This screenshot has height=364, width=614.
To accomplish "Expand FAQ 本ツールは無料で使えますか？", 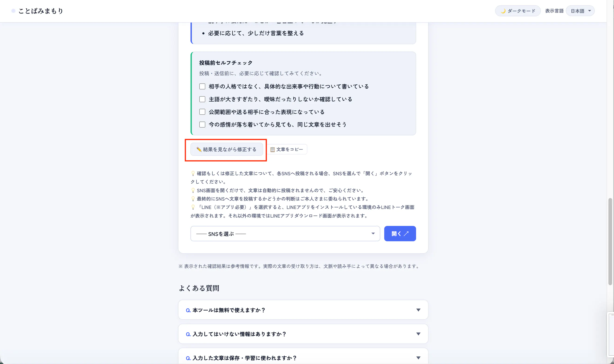I will point(303,310).
